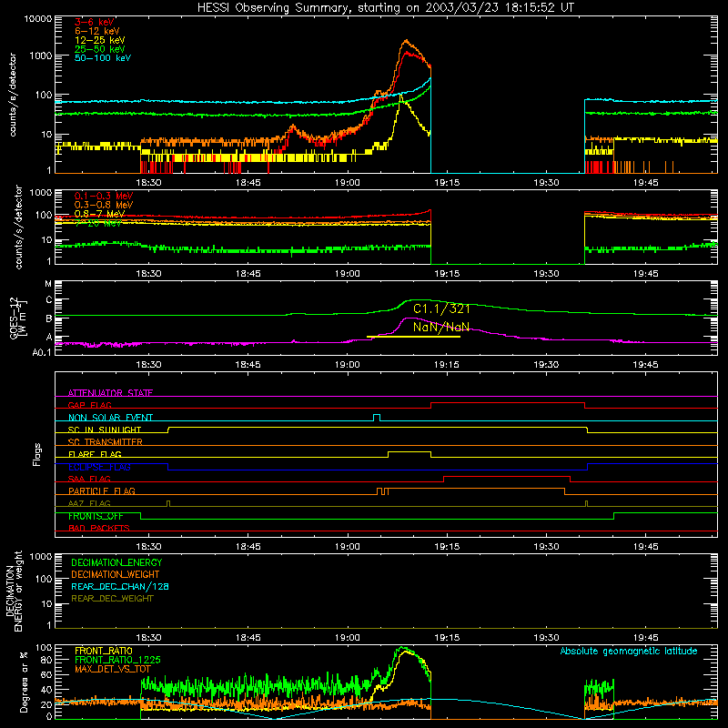Select the orange 6-12 keV legend label

point(97,31)
